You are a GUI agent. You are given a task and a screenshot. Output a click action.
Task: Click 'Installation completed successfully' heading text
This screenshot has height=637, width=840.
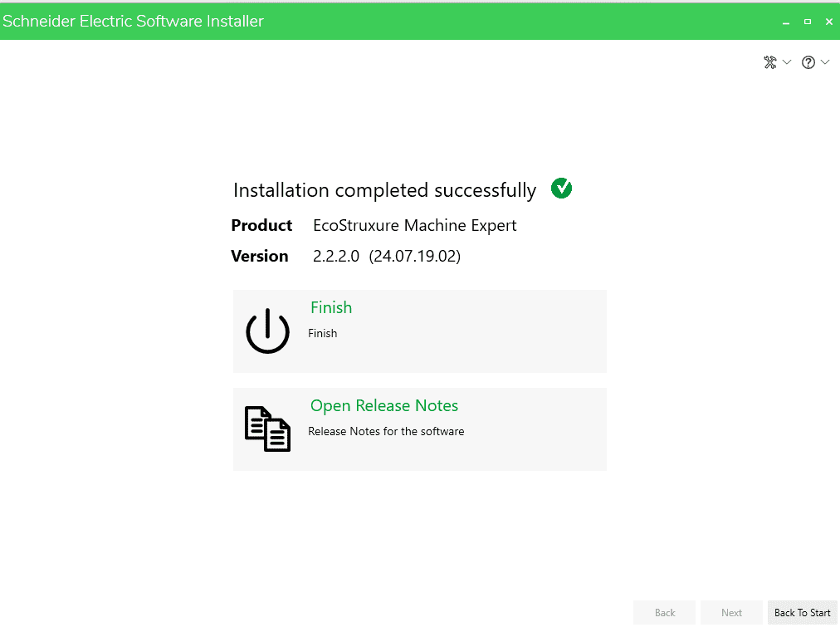[384, 190]
